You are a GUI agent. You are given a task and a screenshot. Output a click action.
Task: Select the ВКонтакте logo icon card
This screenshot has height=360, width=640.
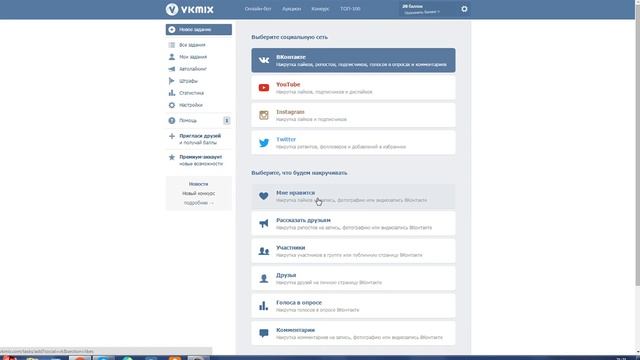point(264,60)
